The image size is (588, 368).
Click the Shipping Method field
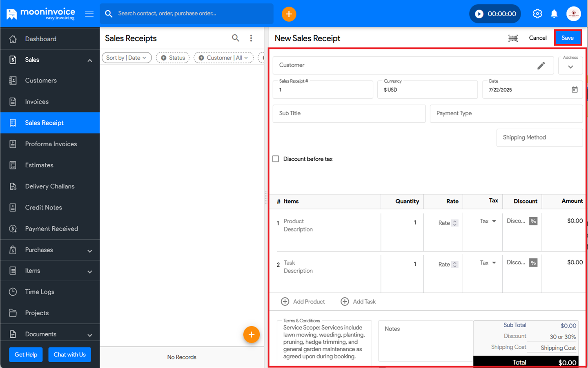(539, 138)
